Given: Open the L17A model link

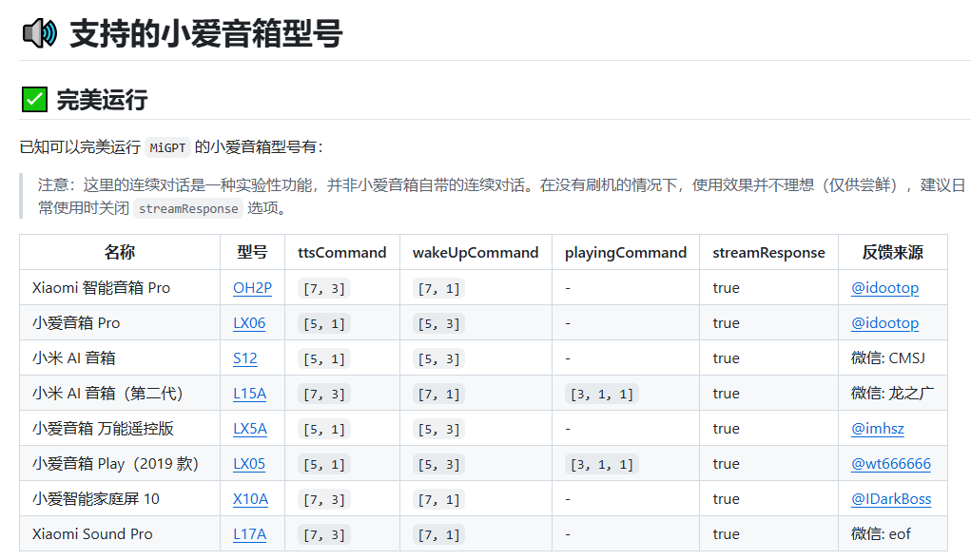Looking at the screenshot, I should pos(249,534).
